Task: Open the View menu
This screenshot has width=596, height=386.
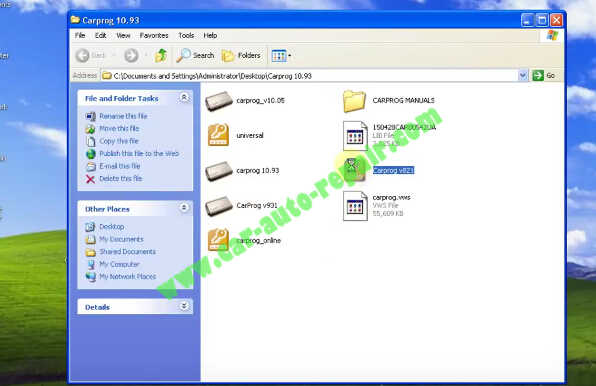Action: pyautogui.click(x=123, y=35)
